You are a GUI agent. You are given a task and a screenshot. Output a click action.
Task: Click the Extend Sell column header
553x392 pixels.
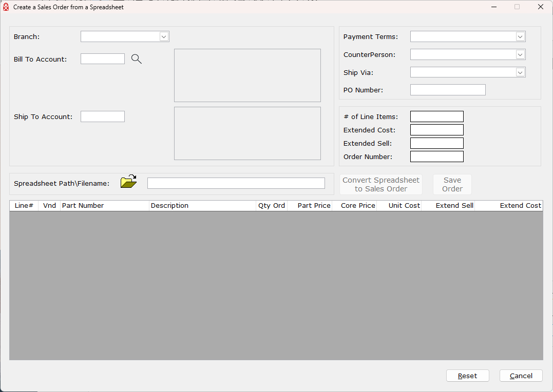[x=448, y=206]
